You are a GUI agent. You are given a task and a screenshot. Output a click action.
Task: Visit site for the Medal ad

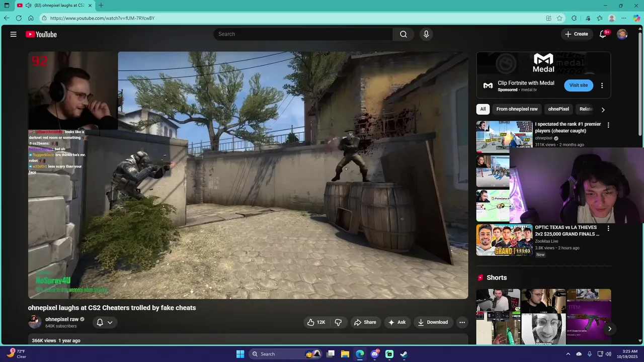579,85
